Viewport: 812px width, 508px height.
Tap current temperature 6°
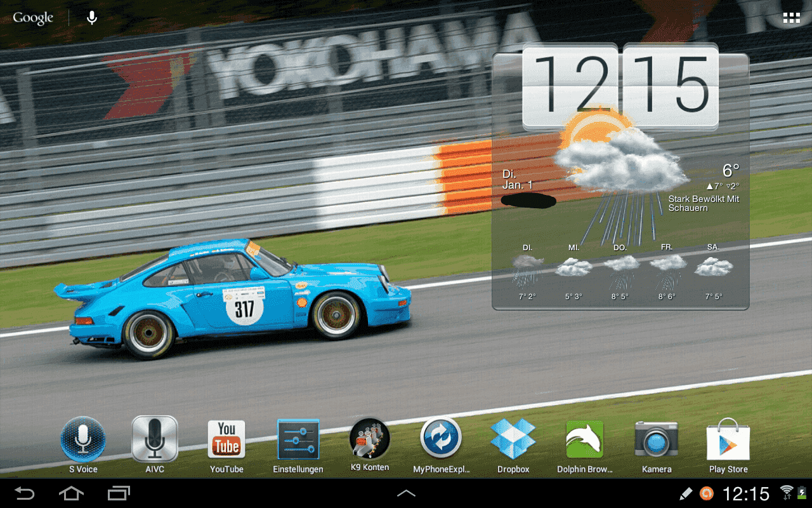(x=731, y=170)
